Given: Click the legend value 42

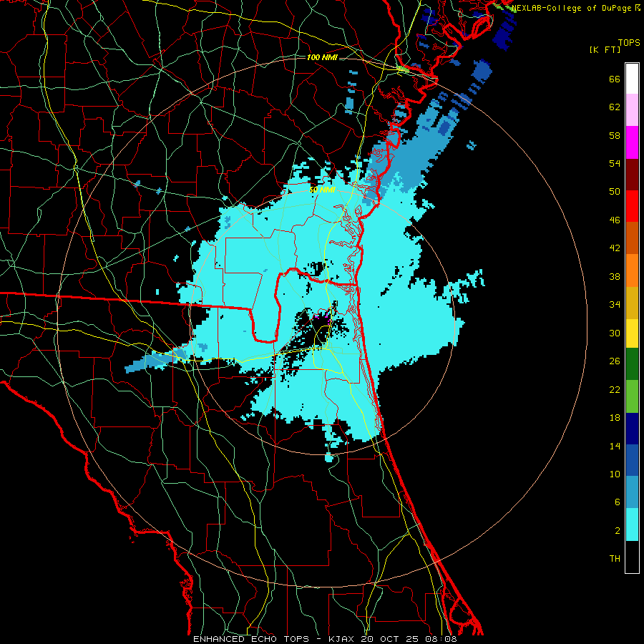Looking at the screenshot, I should tap(615, 248).
